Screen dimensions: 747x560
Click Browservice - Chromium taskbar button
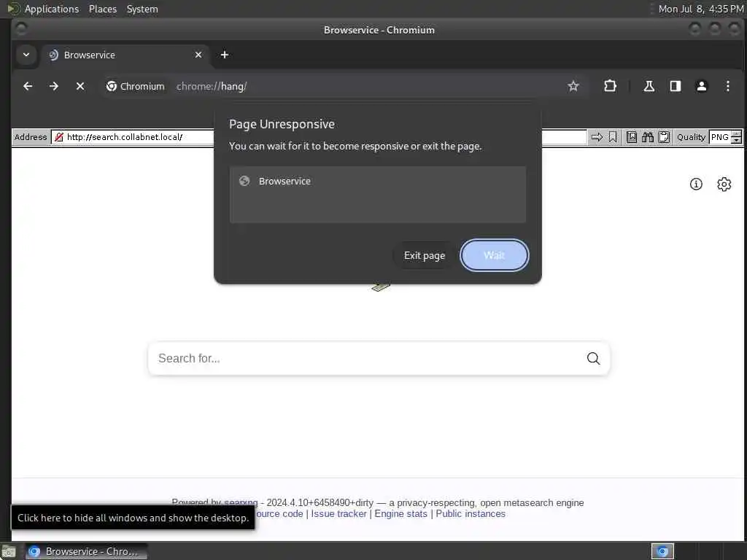click(x=86, y=551)
